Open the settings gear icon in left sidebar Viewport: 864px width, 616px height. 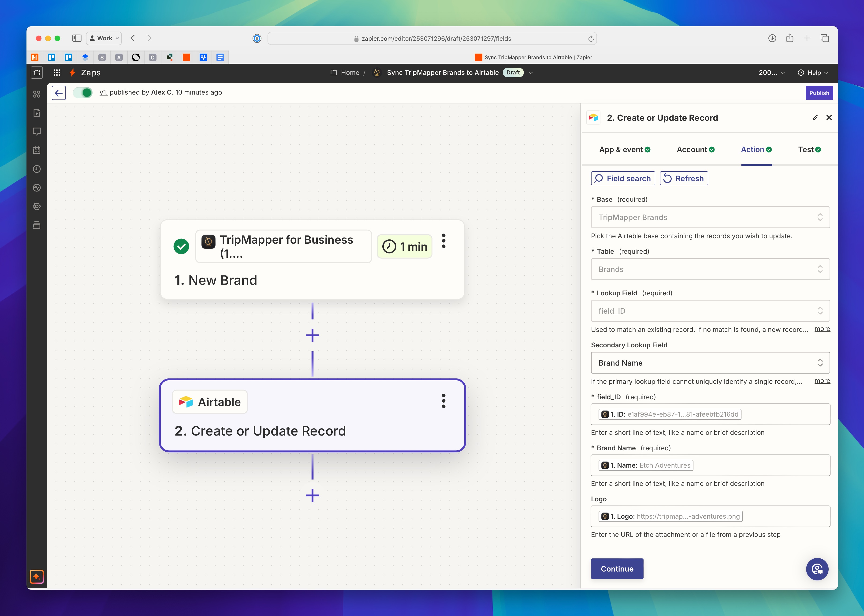pos(37,206)
